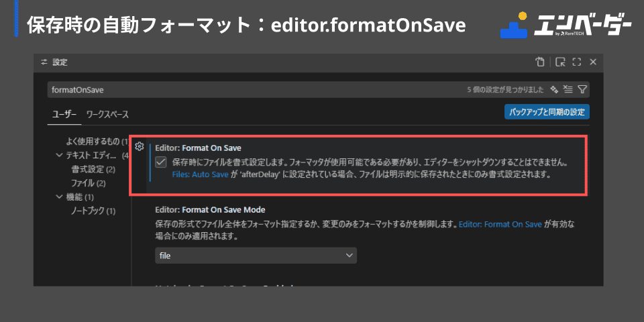Uncheck the Format On Save checkbox
The height and width of the screenshot is (322, 644).
(161, 162)
